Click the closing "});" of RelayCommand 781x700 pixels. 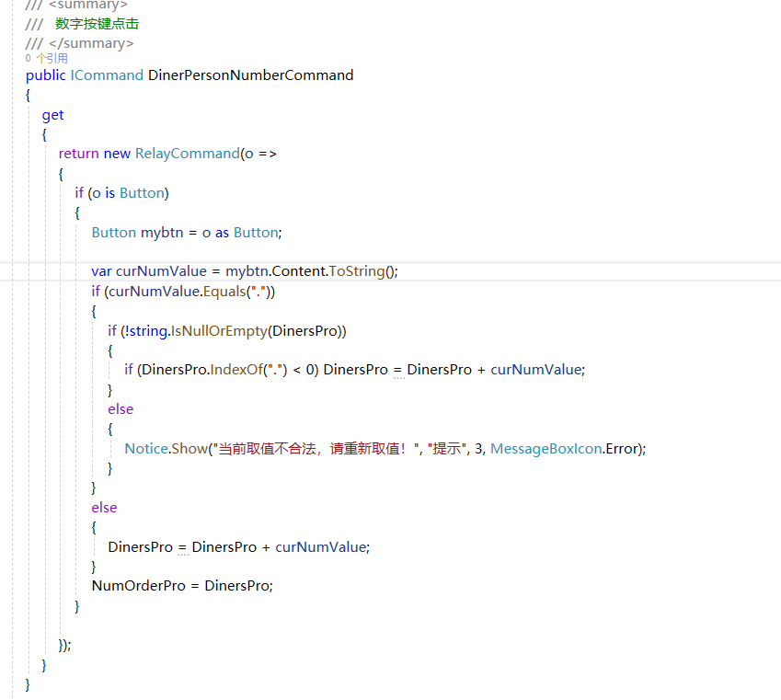point(64,646)
